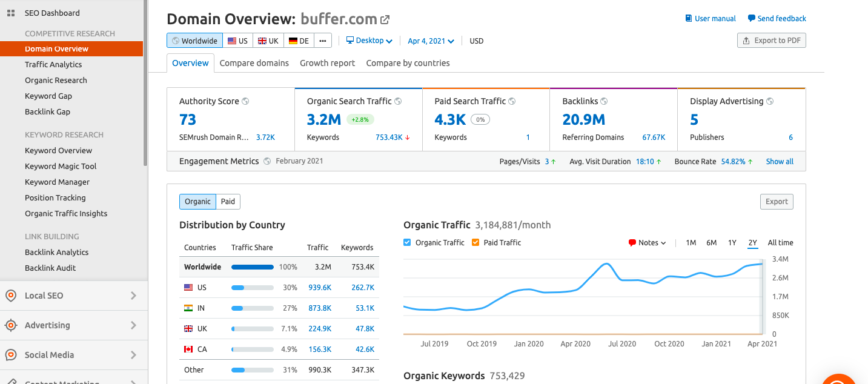Click the red Notes speech icon
The height and width of the screenshot is (384, 868).
point(632,243)
